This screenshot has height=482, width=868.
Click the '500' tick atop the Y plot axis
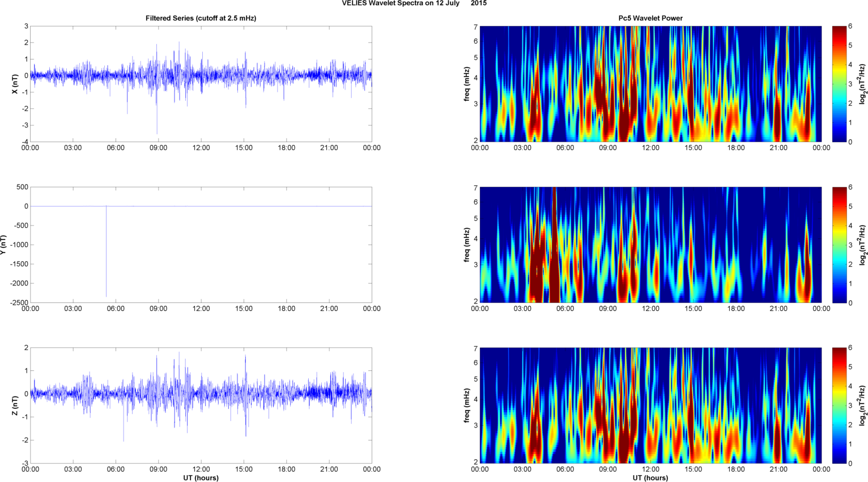pos(23,187)
